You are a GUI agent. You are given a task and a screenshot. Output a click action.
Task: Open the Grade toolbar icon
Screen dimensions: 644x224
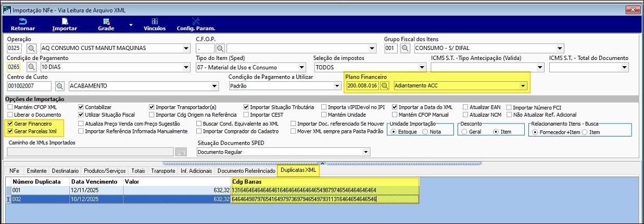point(106,21)
